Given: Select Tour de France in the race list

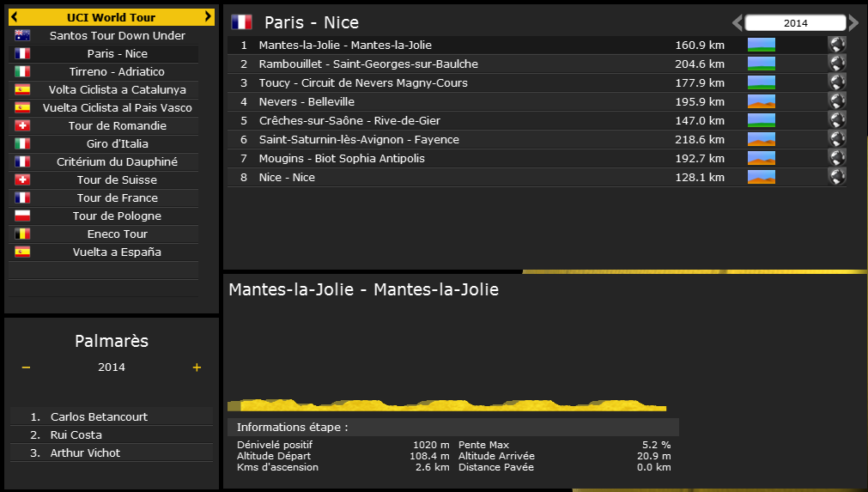Looking at the screenshot, I should [x=117, y=197].
